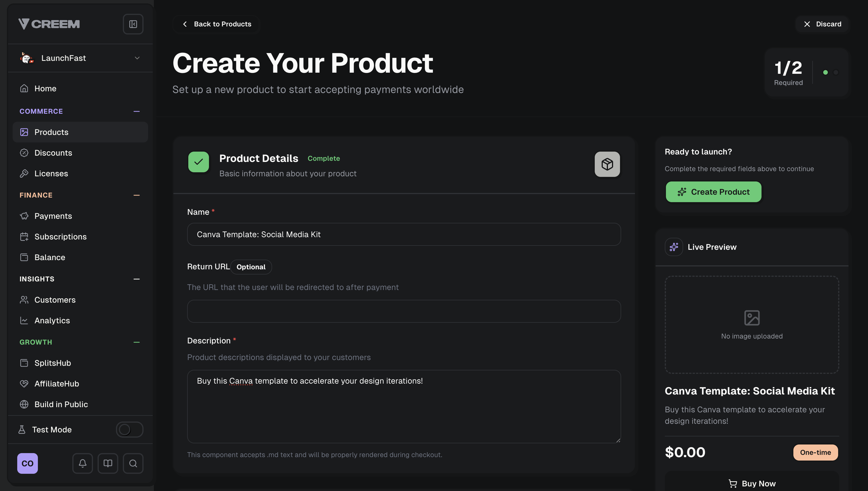The image size is (868, 491).
Task: Collapse the Insights section
Action: pyautogui.click(x=137, y=279)
